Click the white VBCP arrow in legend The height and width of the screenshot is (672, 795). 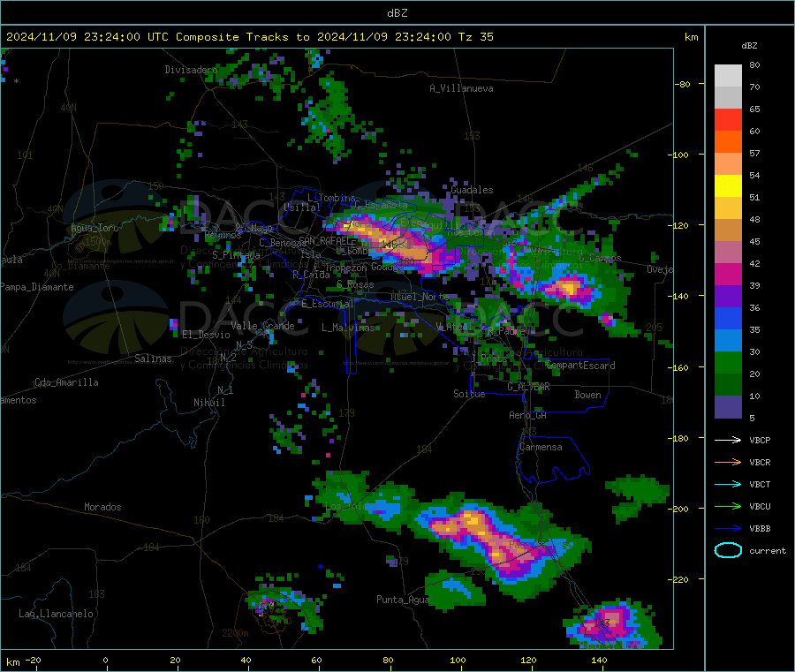coord(728,440)
